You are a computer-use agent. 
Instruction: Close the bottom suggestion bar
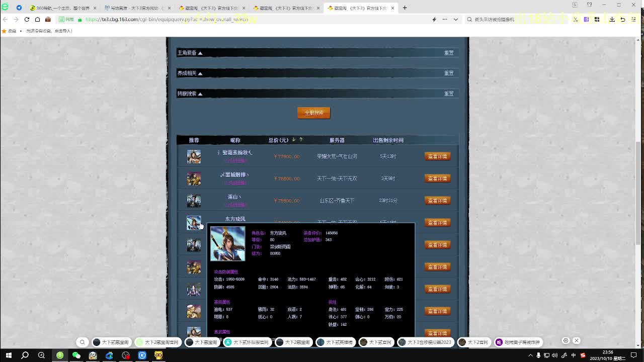coord(577,341)
